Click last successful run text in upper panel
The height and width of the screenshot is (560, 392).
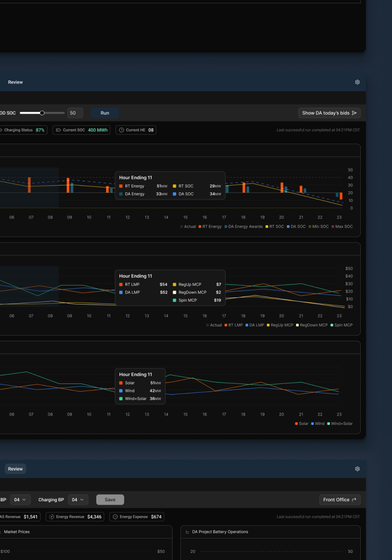pos(318,130)
